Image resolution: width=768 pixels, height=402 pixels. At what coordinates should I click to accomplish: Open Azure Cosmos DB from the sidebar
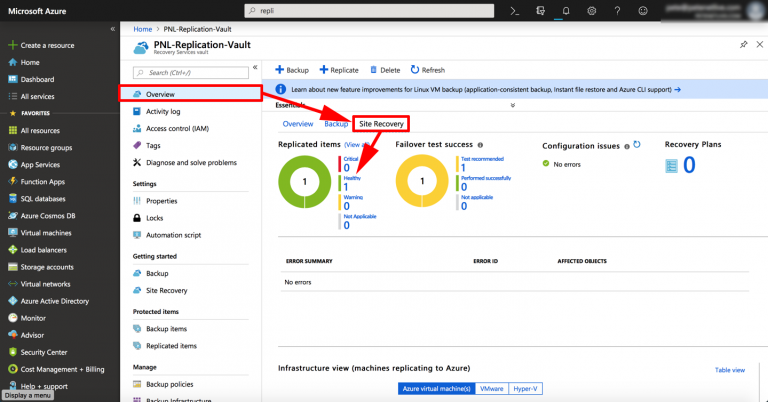click(x=48, y=216)
